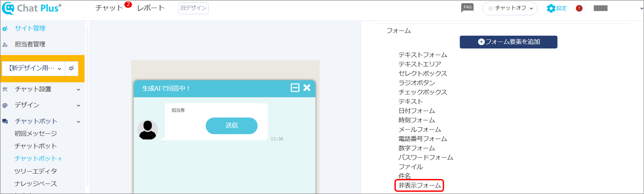The image size is (644, 194).
Task: Open ナレッジベース submenu item
Action: (36, 184)
